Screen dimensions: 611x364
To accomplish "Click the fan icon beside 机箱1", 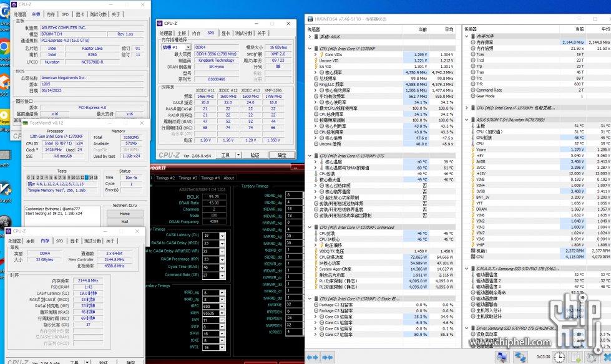I will coord(473,251).
